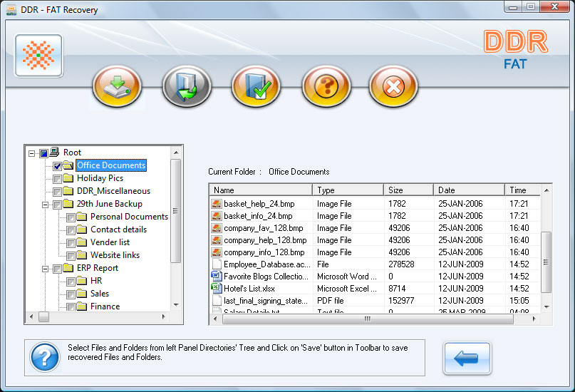This screenshot has width=575, height=392.
Task: Click the book with green checkmark icon
Action: pos(257,86)
